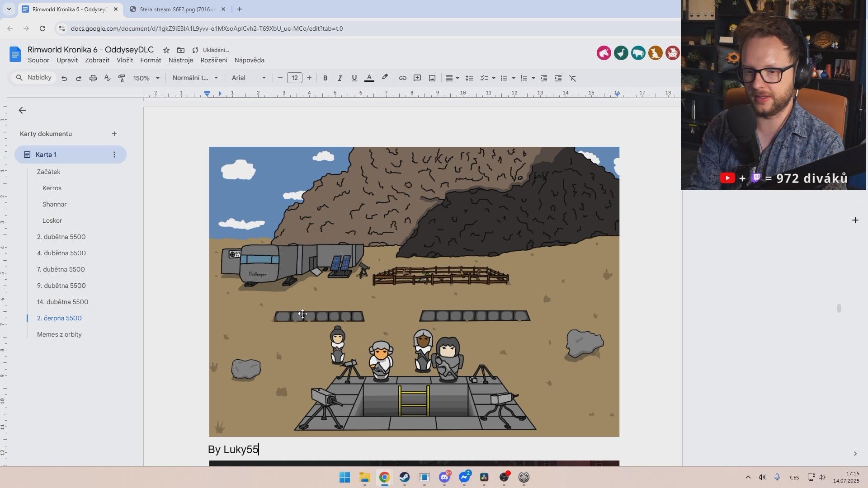Open text alignment dropdown
The width and height of the screenshot is (868, 488).
453,78
